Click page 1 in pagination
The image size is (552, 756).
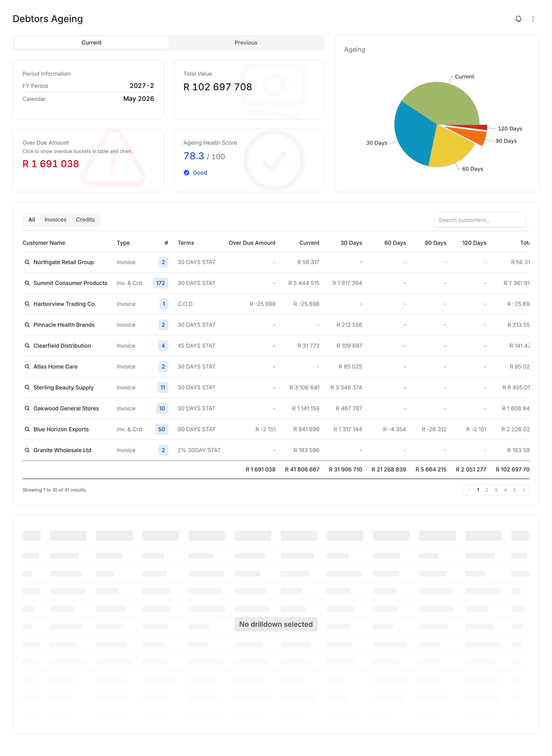pos(478,490)
